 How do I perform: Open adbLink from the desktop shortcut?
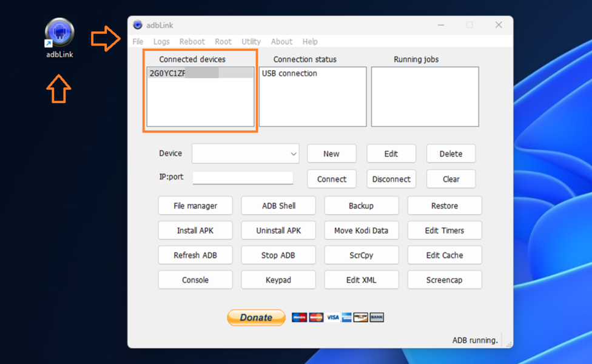tap(58, 33)
